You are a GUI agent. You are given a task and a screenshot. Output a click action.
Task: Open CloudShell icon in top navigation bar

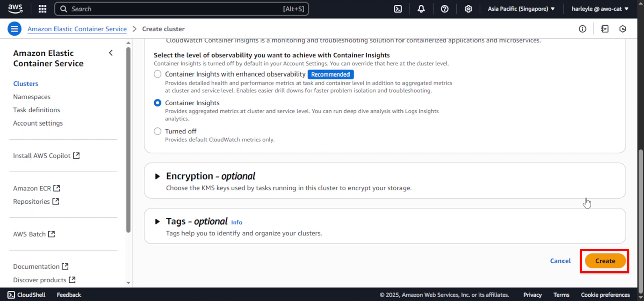398,9
